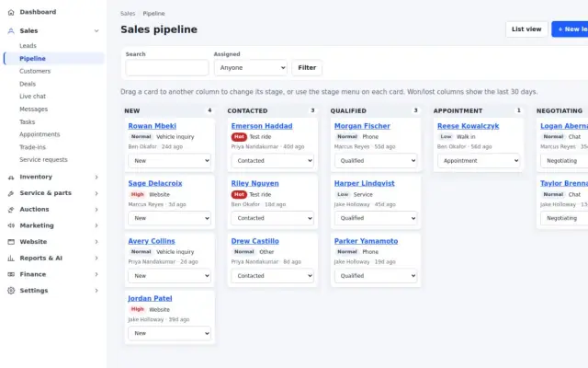Screen dimensions: 588x368
Task: Click the Sales person icon in sidebar
Action: click(x=11, y=30)
